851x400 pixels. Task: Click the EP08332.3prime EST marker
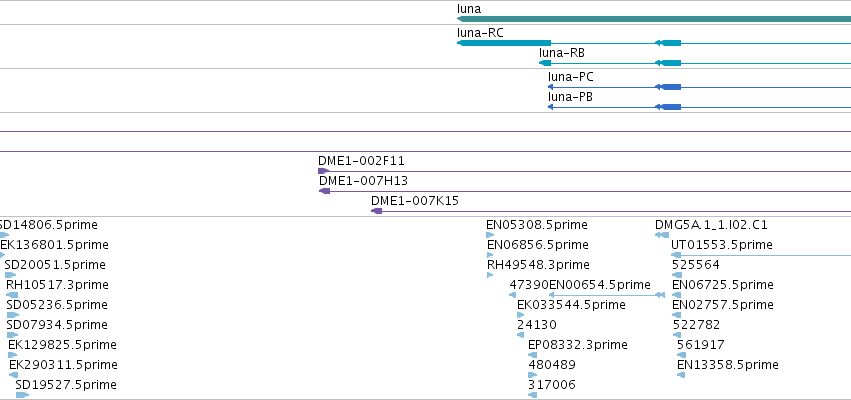point(532,355)
